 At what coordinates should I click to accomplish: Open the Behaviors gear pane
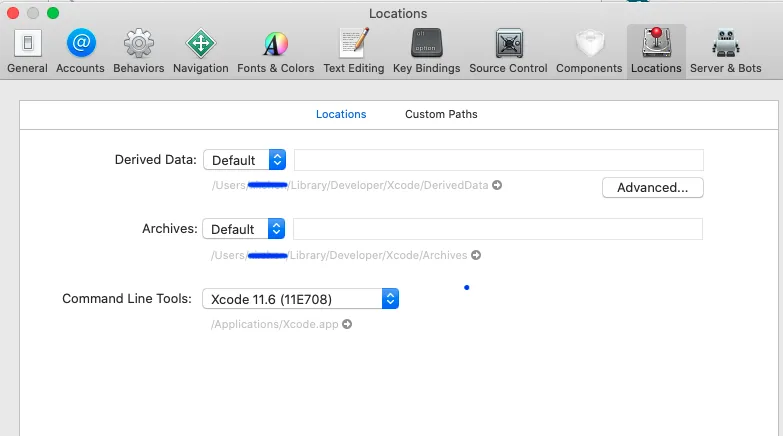pyautogui.click(x=138, y=51)
